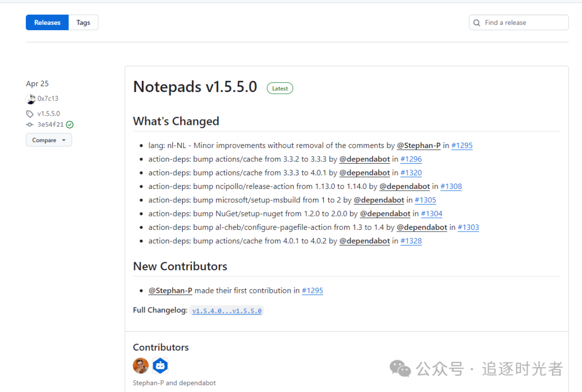The image size is (582, 392).
Task: Open @Stephan-P under New Contributors
Action: click(x=170, y=291)
